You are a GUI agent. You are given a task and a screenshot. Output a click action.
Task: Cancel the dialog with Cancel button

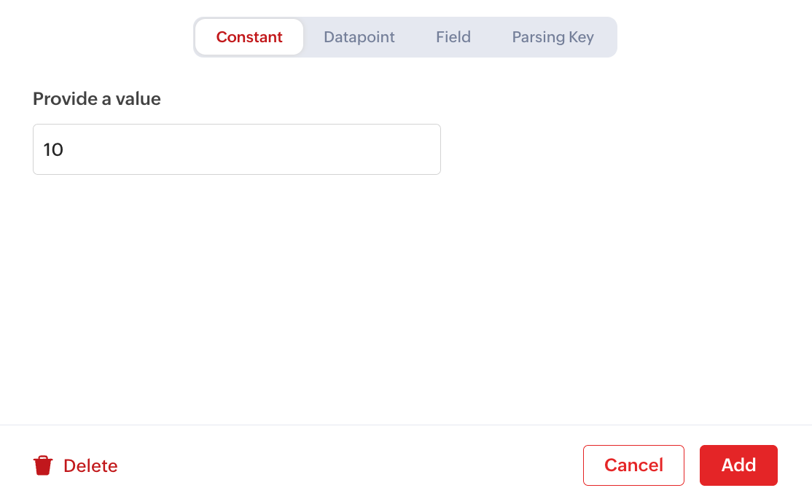pyautogui.click(x=633, y=465)
